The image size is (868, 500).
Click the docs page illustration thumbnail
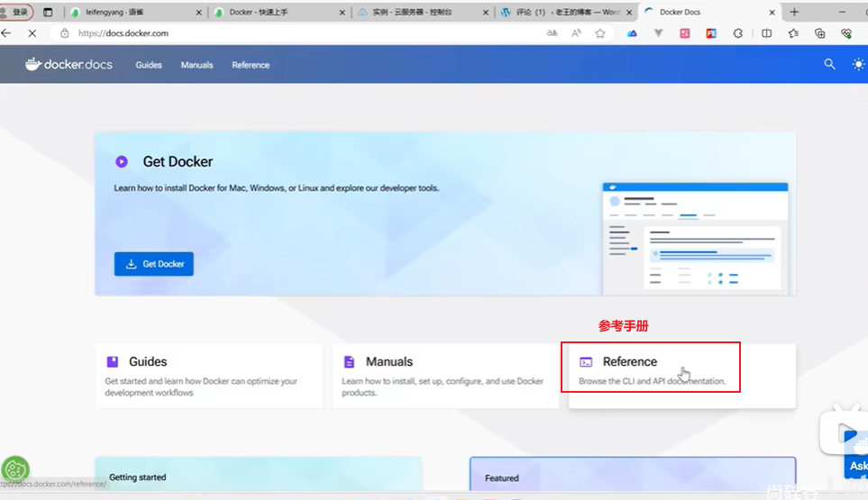point(695,239)
